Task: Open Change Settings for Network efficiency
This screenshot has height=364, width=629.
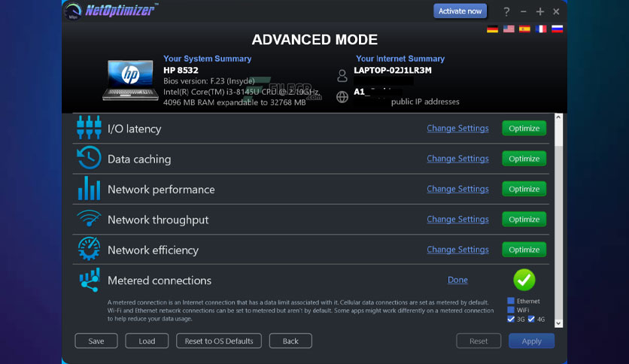Action: click(457, 250)
